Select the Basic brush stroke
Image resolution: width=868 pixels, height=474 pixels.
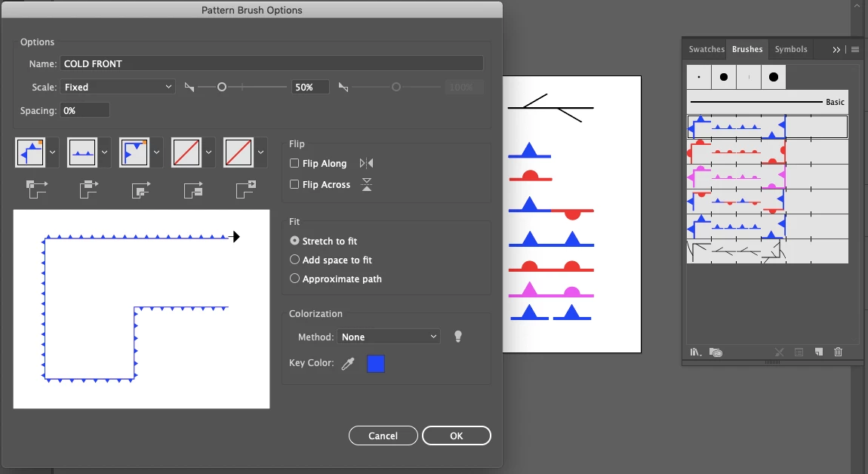click(768, 102)
